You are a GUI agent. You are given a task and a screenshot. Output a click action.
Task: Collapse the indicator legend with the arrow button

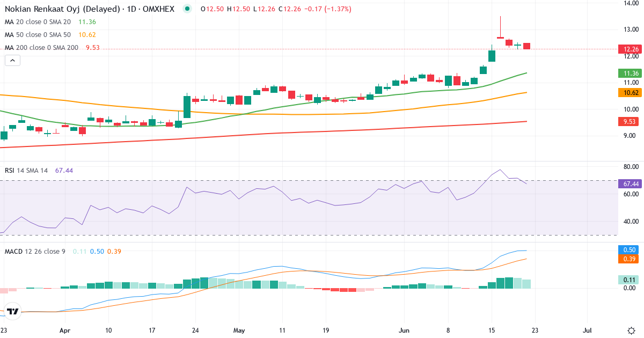click(12, 61)
